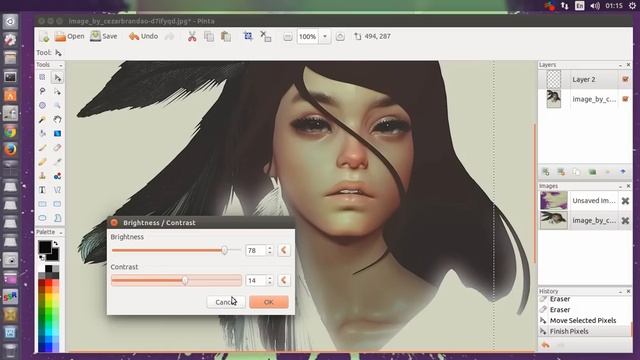
Task: Click the primary color swatch
Action: (x=44, y=247)
